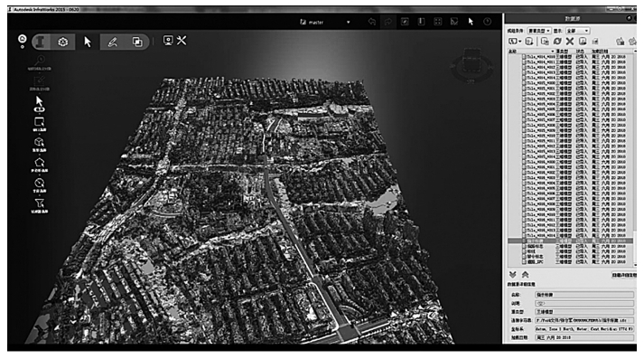Select the highlighted data source row
This screenshot has height=359, width=644.
570,241
